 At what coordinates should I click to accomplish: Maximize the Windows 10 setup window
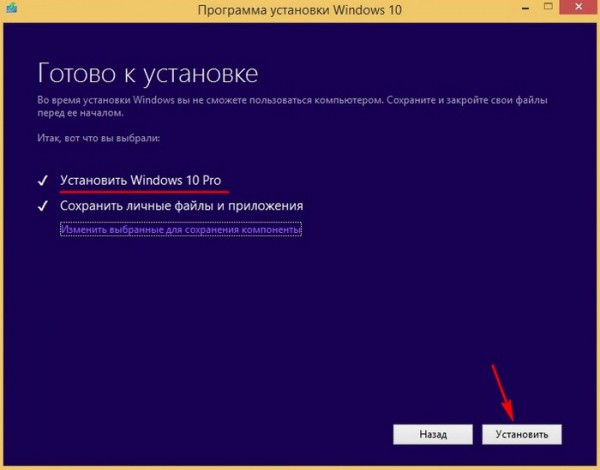tap(548, 7)
